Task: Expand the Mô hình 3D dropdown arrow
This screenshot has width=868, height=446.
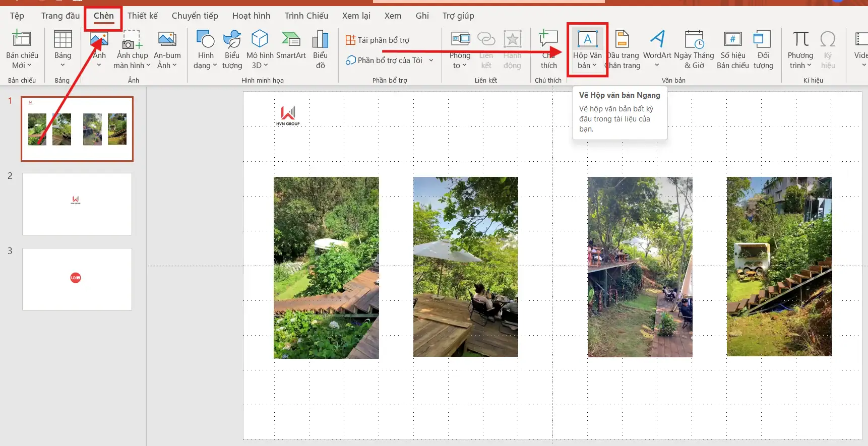Action: tap(266, 65)
